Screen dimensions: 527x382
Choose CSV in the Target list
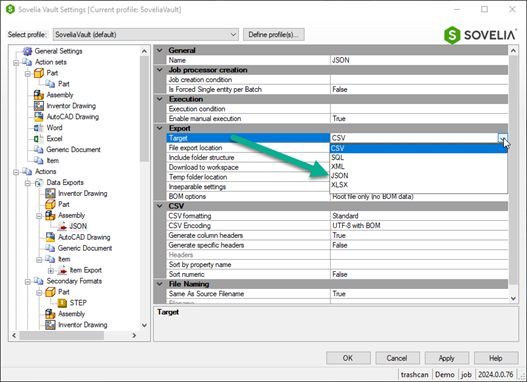coord(418,148)
